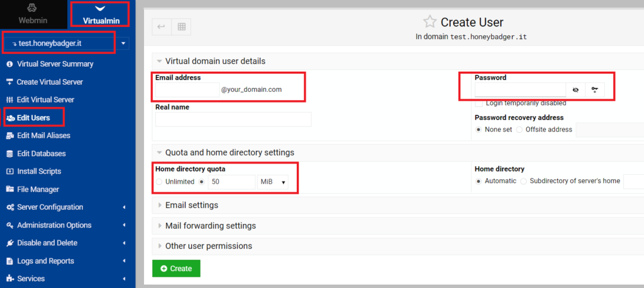Click the Real name input field
Screen dimensions: 644x288
233,119
